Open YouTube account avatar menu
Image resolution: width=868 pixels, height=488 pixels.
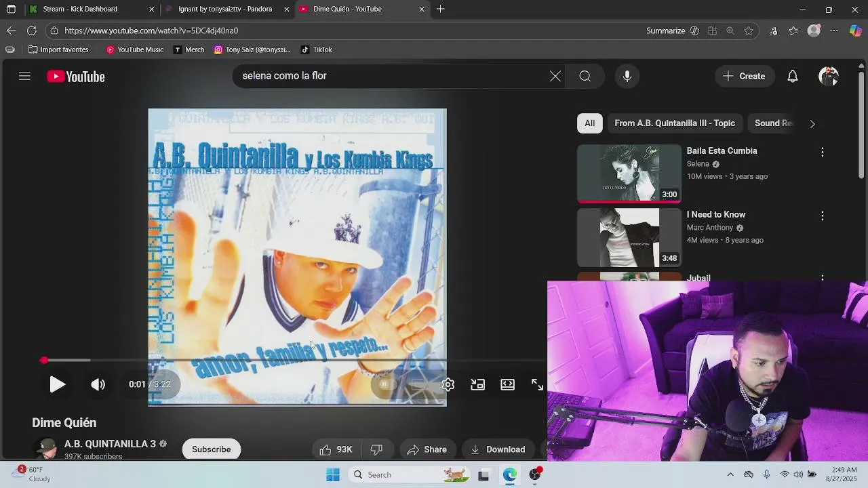(829, 76)
